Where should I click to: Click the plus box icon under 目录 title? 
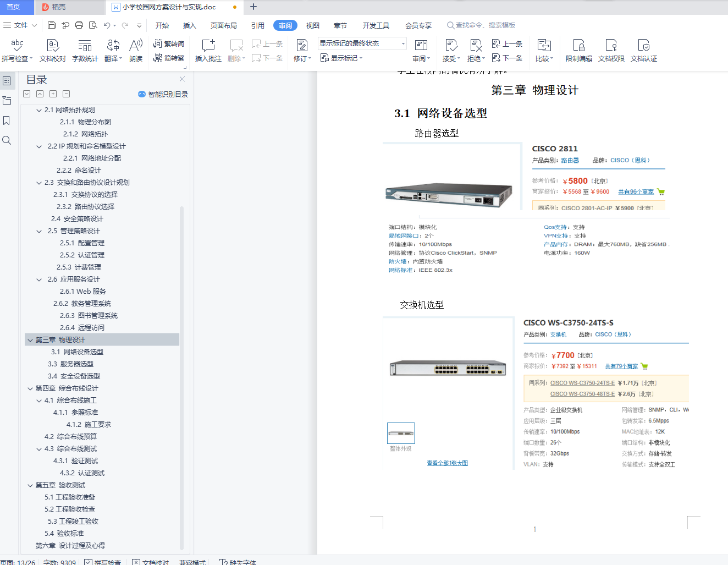53,94
